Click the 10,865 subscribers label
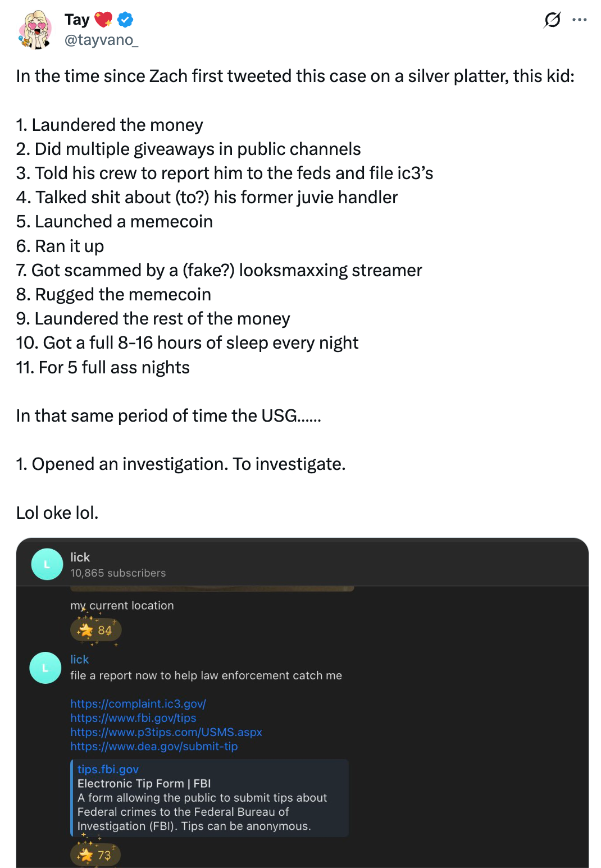The width and height of the screenshot is (601, 868). click(117, 573)
